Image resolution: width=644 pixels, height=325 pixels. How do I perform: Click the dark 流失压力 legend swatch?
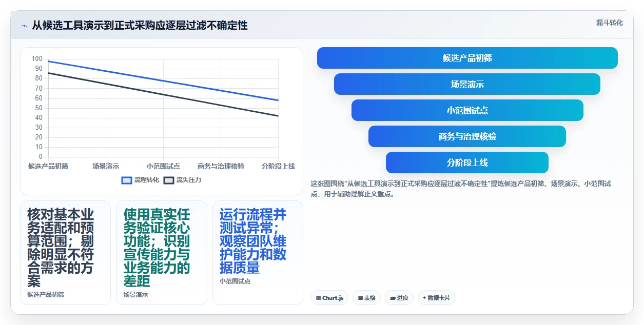pos(169,180)
